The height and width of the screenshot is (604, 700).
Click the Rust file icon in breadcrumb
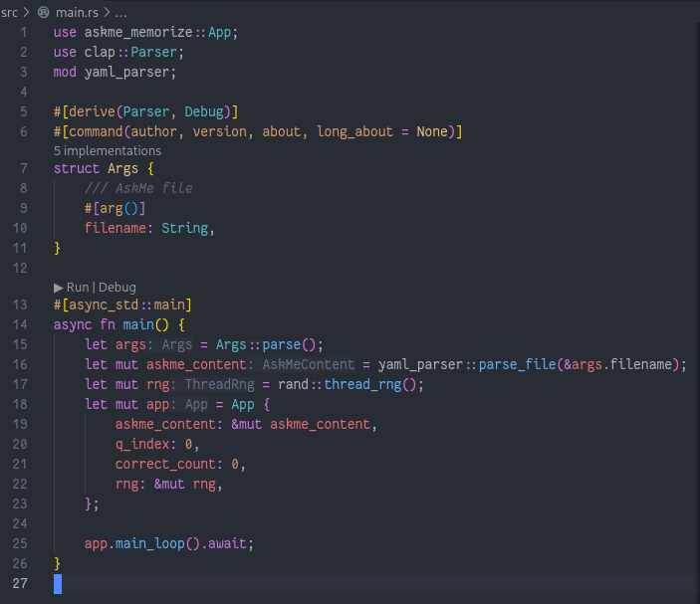[x=43, y=13]
